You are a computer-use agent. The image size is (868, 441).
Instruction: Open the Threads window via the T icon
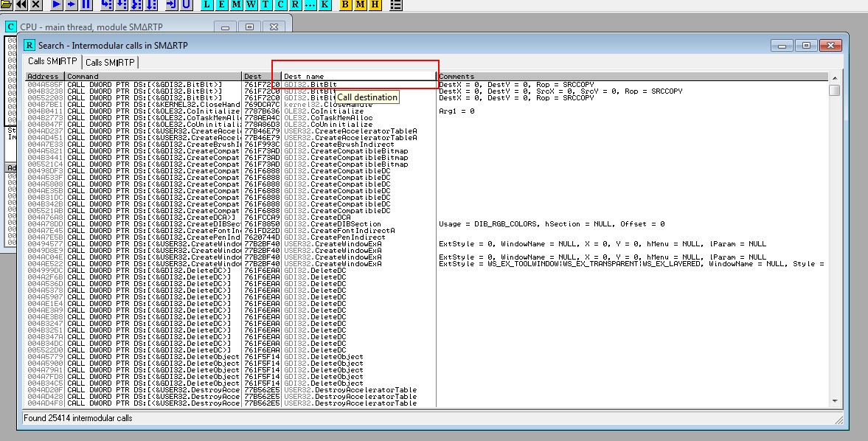point(265,4)
